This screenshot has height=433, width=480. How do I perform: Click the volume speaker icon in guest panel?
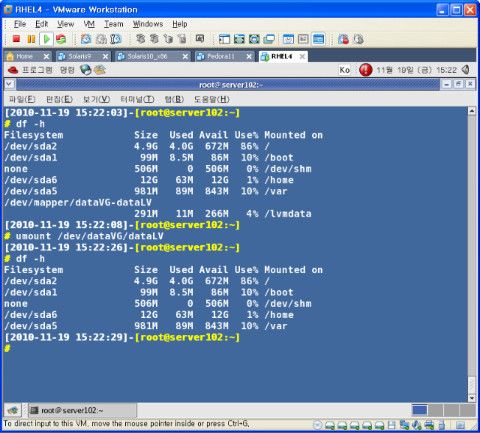[465, 70]
